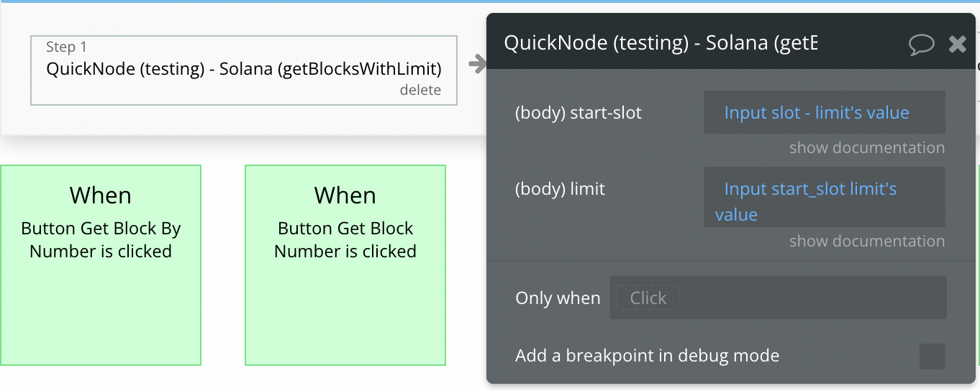Image resolution: width=980 pixels, height=391 pixels.
Task: Open the comment speech-bubble icon in popup header
Action: [922, 45]
